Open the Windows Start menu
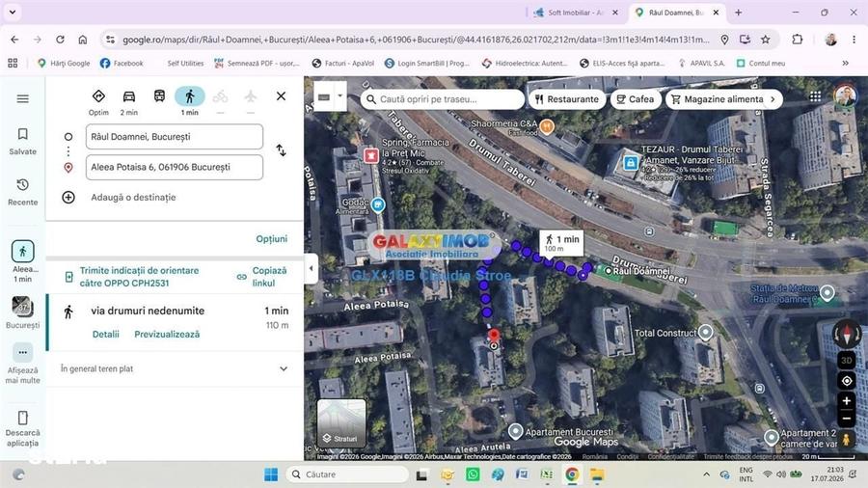Image resolution: width=868 pixels, height=488 pixels. click(x=271, y=474)
